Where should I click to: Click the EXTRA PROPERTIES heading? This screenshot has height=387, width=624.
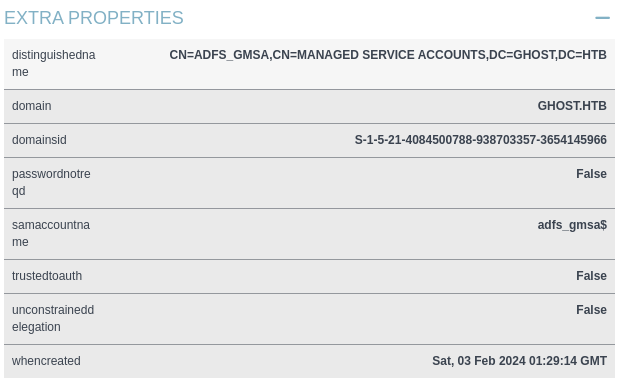[94, 18]
